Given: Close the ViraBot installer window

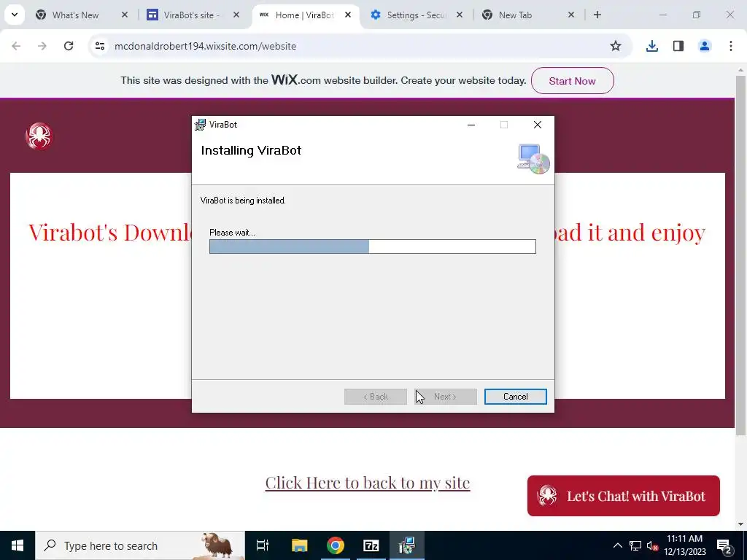Looking at the screenshot, I should (538, 125).
